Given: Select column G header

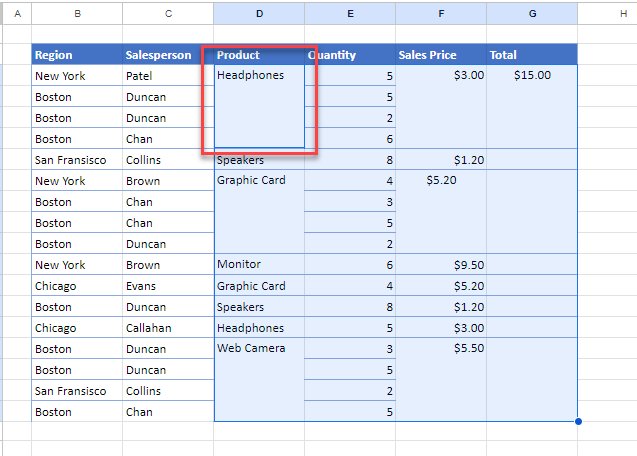Looking at the screenshot, I should point(532,13).
